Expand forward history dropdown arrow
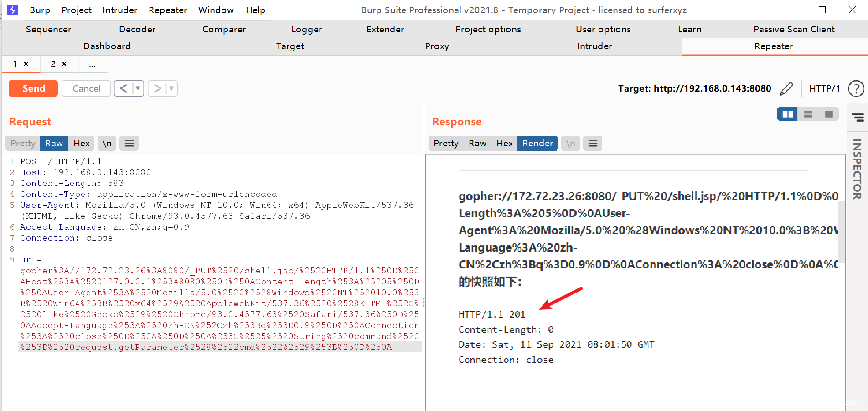868x411 pixels. pos(172,88)
